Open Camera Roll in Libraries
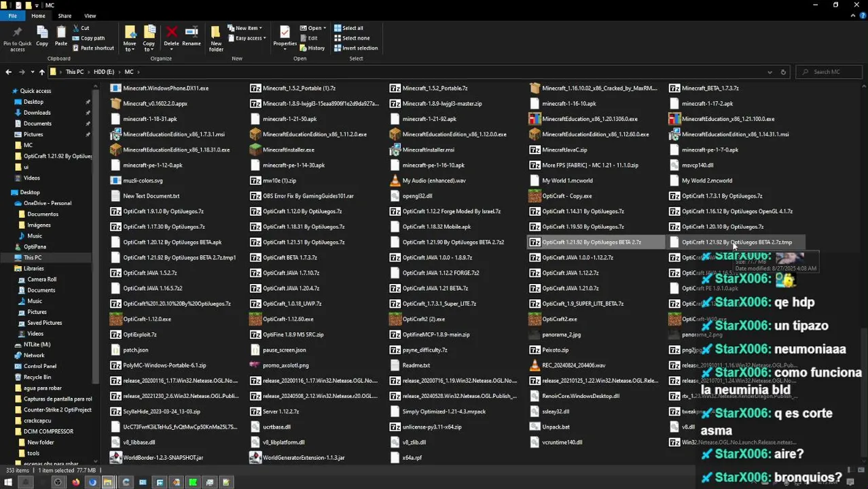 [41, 279]
